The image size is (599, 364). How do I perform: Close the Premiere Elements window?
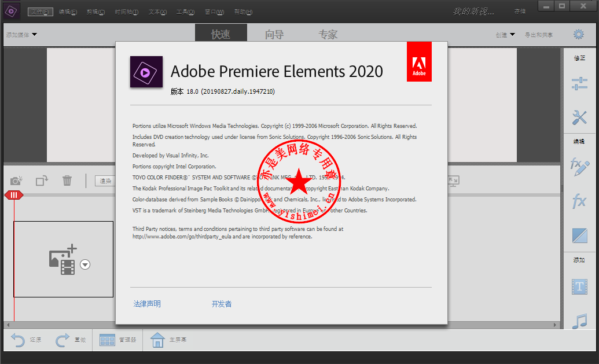pos(583,6)
